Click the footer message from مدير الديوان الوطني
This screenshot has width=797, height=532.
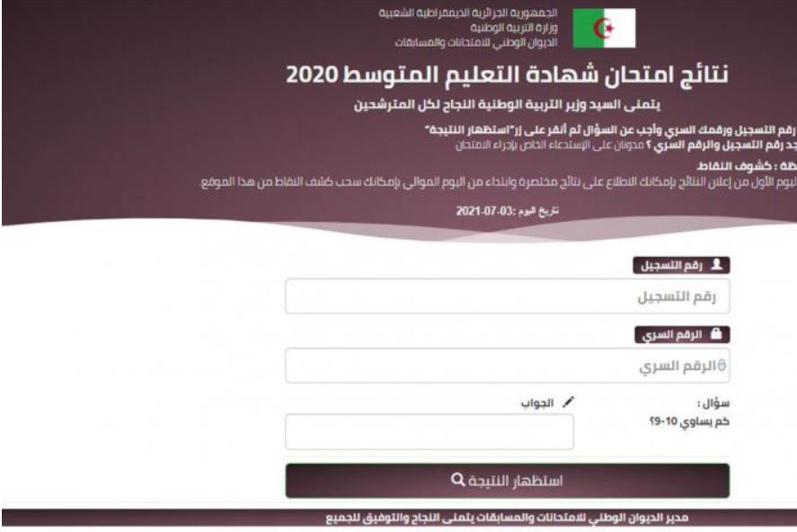point(508,518)
